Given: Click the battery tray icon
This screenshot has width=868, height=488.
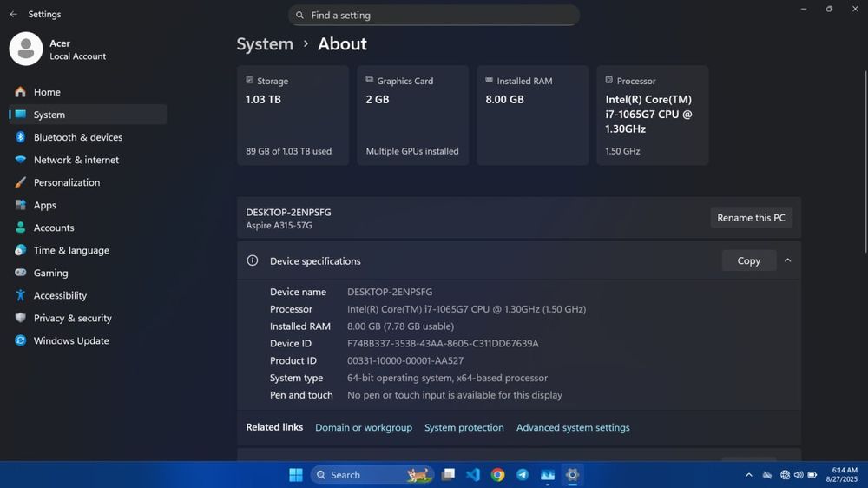Looking at the screenshot, I should point(812,475).
